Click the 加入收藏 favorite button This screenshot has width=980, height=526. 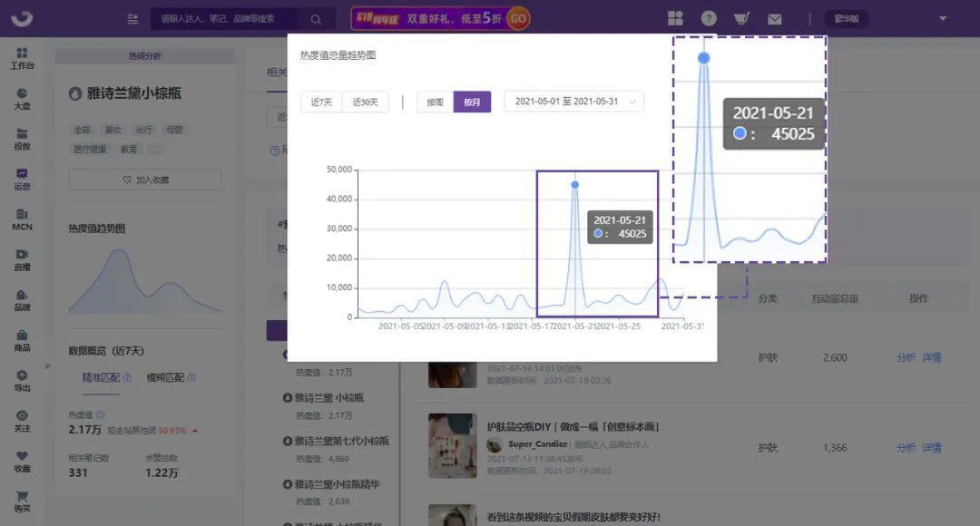click(x=144, y=179)
